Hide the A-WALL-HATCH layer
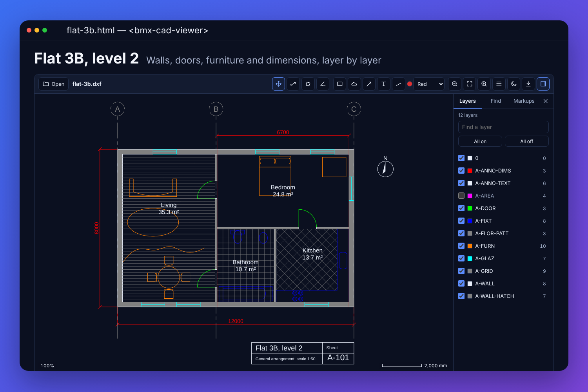588x392 pixels. click(x=461, y=296)
